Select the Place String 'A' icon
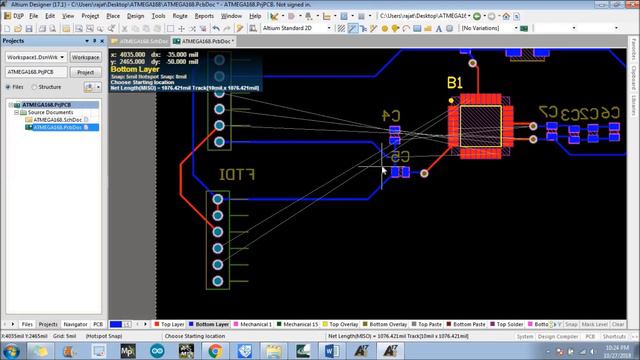Viewport: 640px width, 360px height. click(438, 29)
